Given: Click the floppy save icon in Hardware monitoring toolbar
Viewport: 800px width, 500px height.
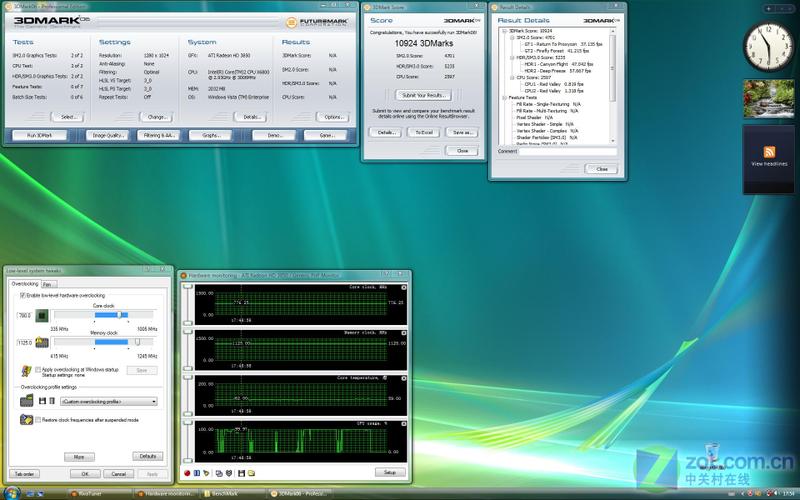Looking at the screenshot, I should [x=241, y=473].
